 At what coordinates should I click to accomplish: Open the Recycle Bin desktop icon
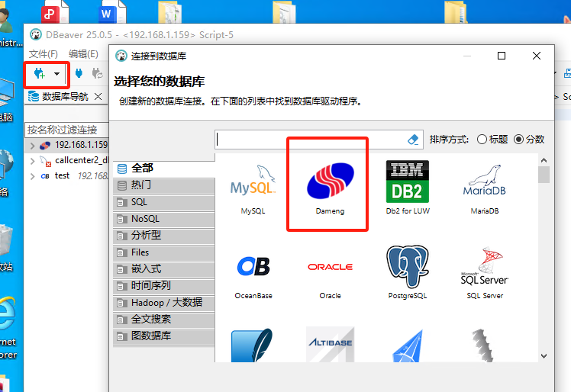click(7, 248)
